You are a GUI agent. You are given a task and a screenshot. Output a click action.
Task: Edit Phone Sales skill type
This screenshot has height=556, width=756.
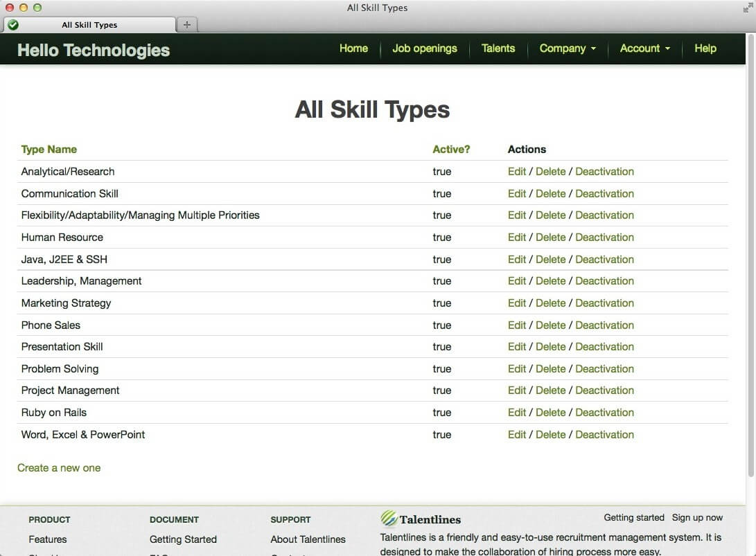point(516,325)
